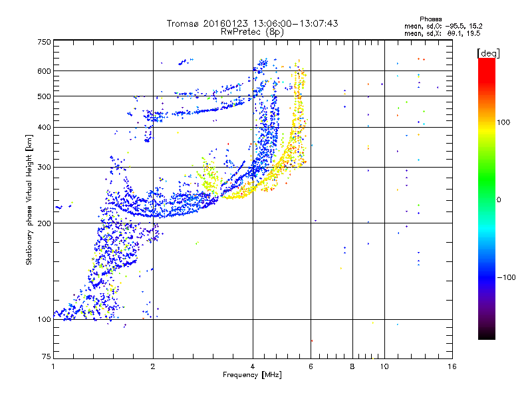Click the y-axis '200' tick label
Screen dimensions: 532x399
click(x=45, y=223)
